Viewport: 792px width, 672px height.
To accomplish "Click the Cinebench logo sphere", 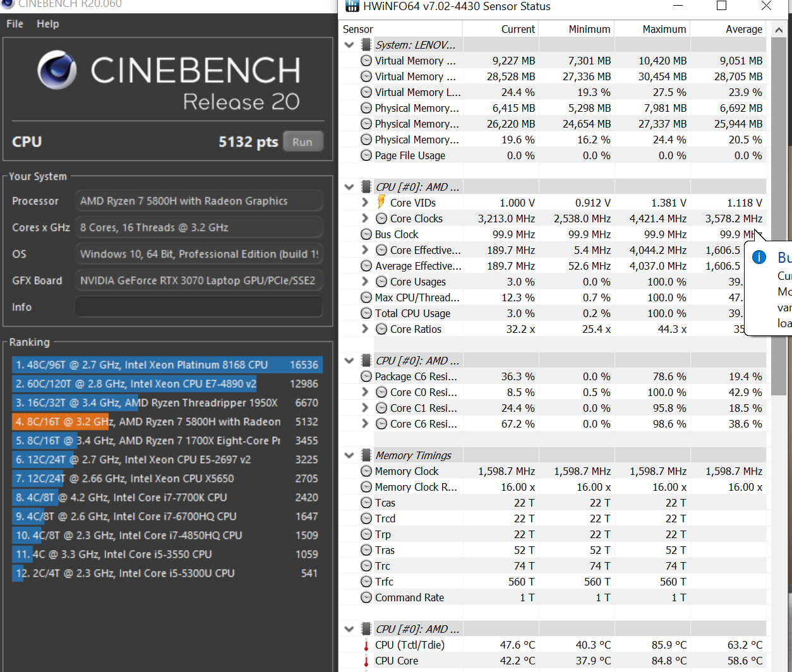I will click(x=57, y=69).
